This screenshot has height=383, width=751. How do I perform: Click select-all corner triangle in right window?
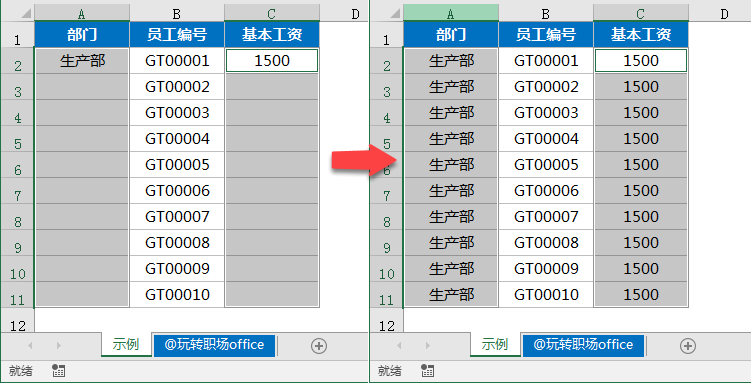click(395, 13)
